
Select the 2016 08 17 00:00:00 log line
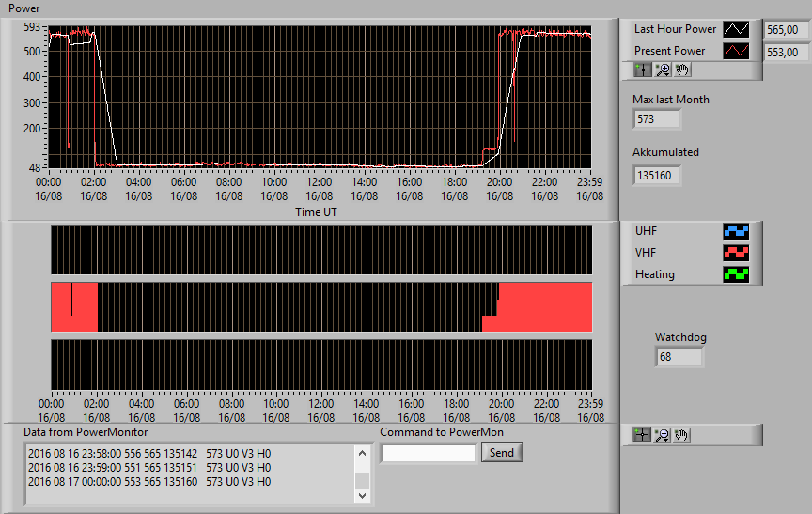tap(149, 482)
